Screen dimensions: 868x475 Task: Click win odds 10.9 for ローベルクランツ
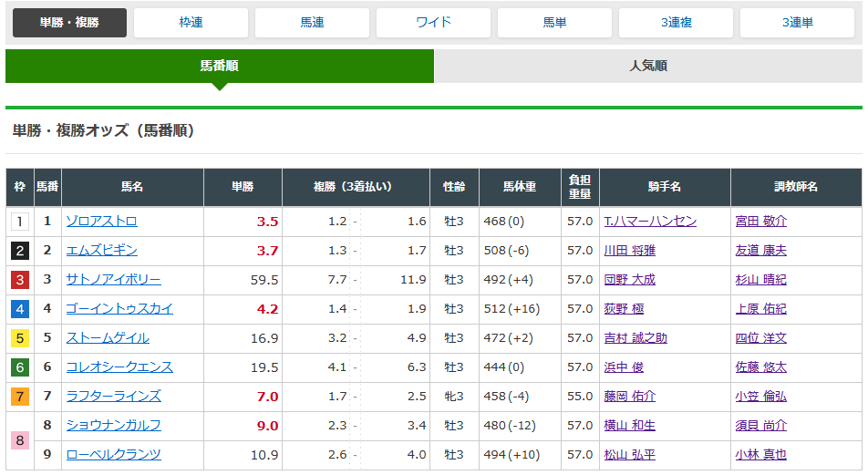click(x=264, y=455)
